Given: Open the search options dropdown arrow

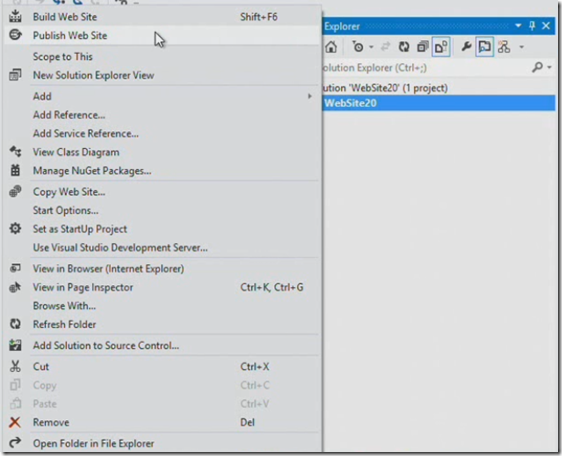Looking at the screenshot, I should tap(549, 67).
